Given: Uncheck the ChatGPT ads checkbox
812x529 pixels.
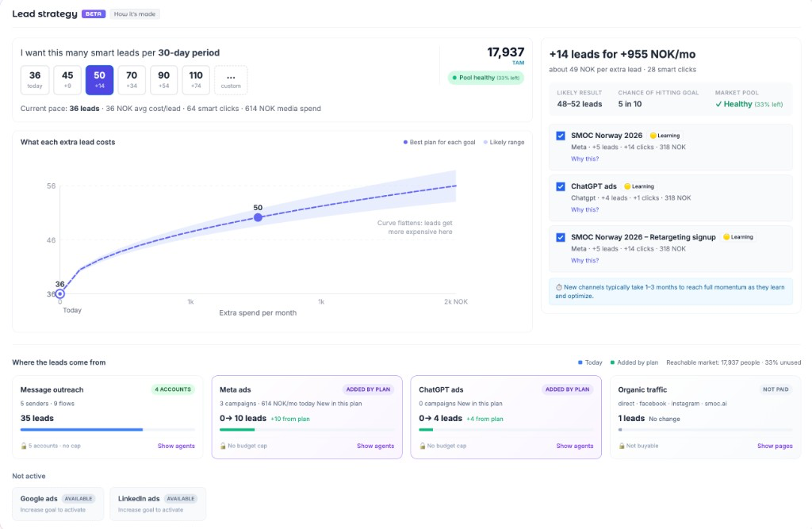Looking at the screenshot, I should (x=561, y=186).
